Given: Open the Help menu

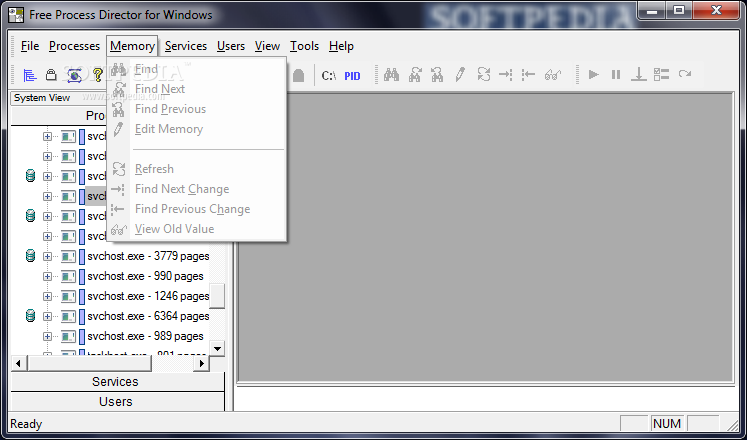Looking at the screenshot, I should (x=341, y=46).
